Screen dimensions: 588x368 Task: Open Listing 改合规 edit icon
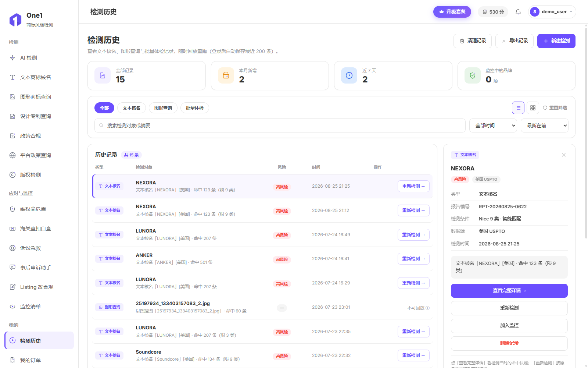12,287
